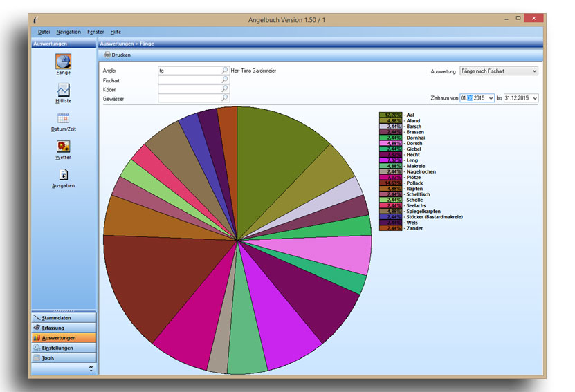This screenshot has width=575, height=392.
Task: Click the magnifier icon in Fischart field
Action: (224, 80)
